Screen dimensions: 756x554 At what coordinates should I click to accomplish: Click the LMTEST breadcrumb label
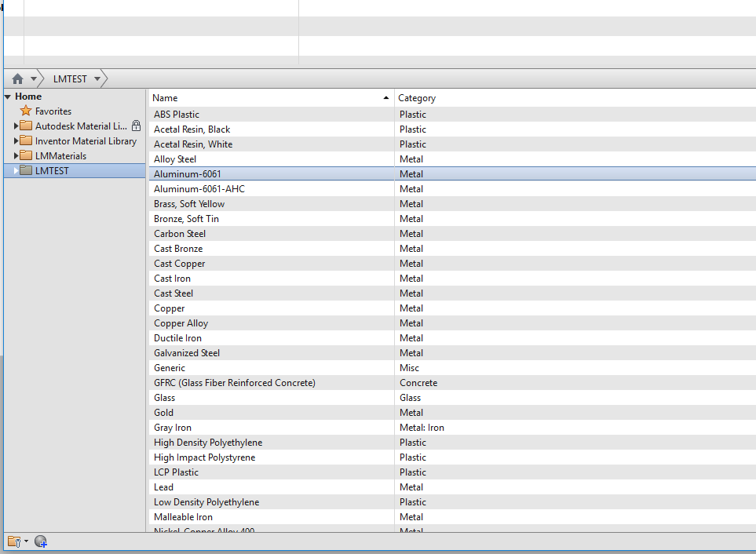click(x=70, y=79)
